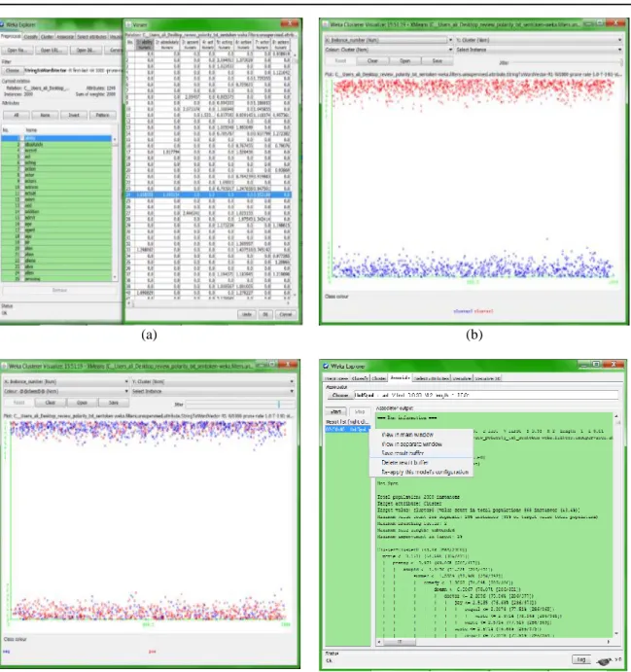Switch to the Associate tab in panel (a)
This screenshot has height=672, width=631.
65,37
